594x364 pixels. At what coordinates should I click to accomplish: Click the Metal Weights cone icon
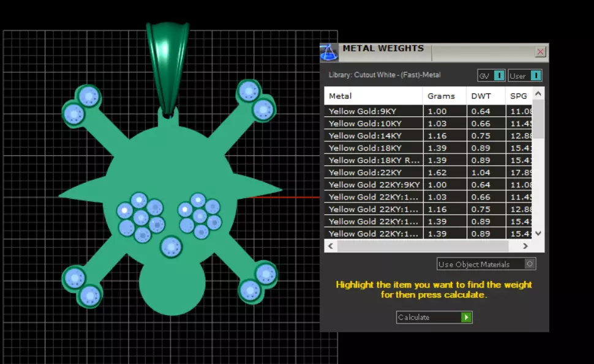pyautogui.click(x=329, y=52)
